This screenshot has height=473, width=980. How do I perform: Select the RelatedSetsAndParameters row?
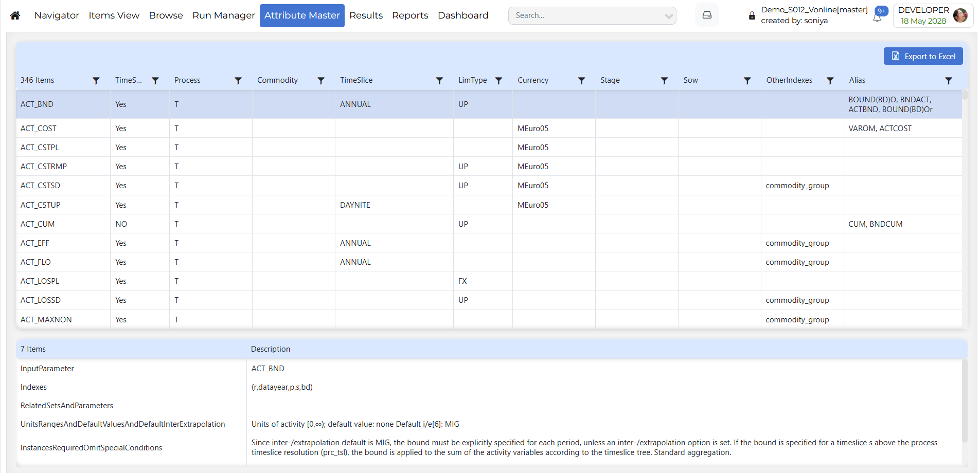(x=489, y=406)
